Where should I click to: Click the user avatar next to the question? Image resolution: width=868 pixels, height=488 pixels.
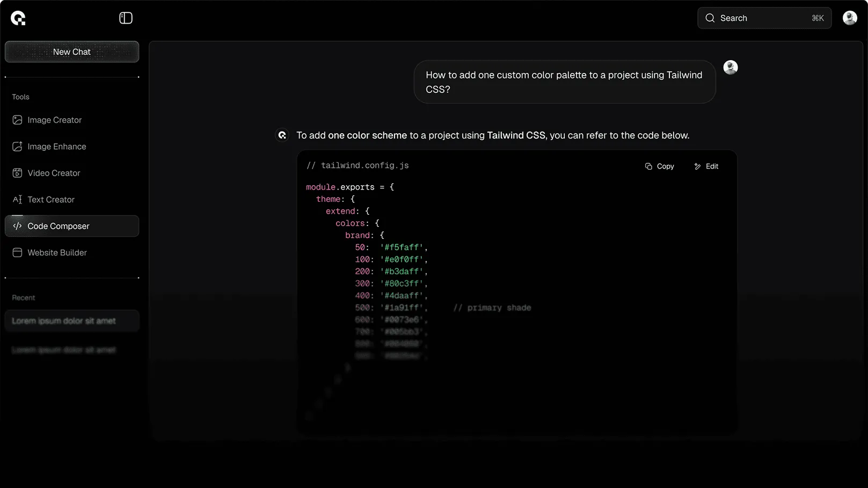[731, 67]
